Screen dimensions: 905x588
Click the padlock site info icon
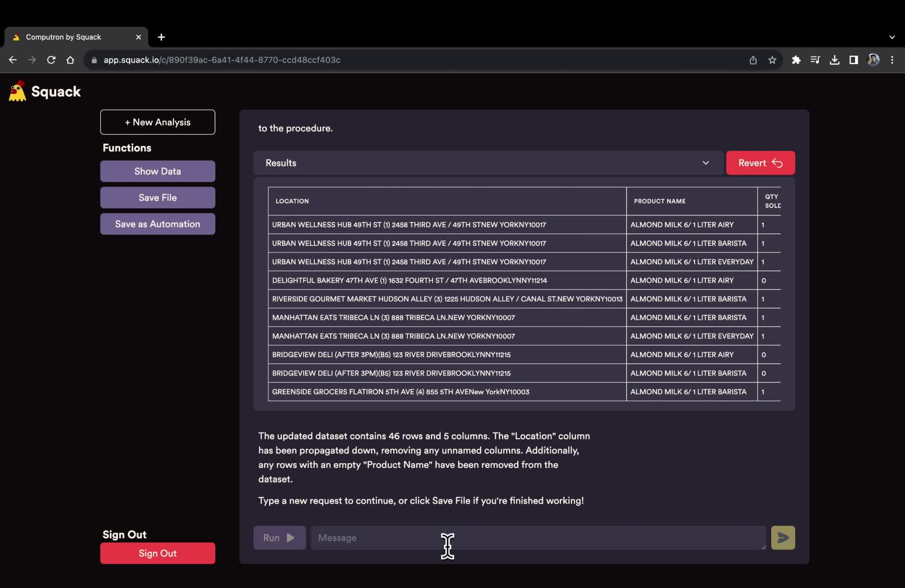pyautogui.click(x=94, y=60)
